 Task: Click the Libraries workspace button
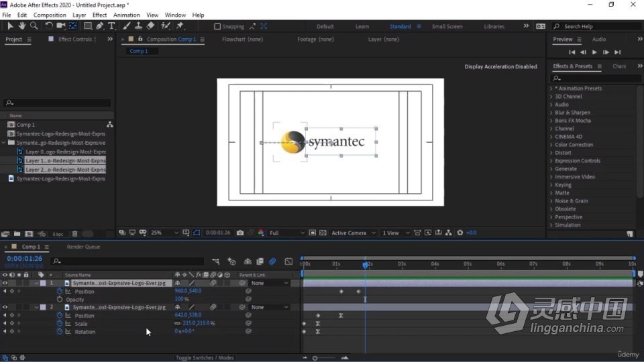[494, 26]
